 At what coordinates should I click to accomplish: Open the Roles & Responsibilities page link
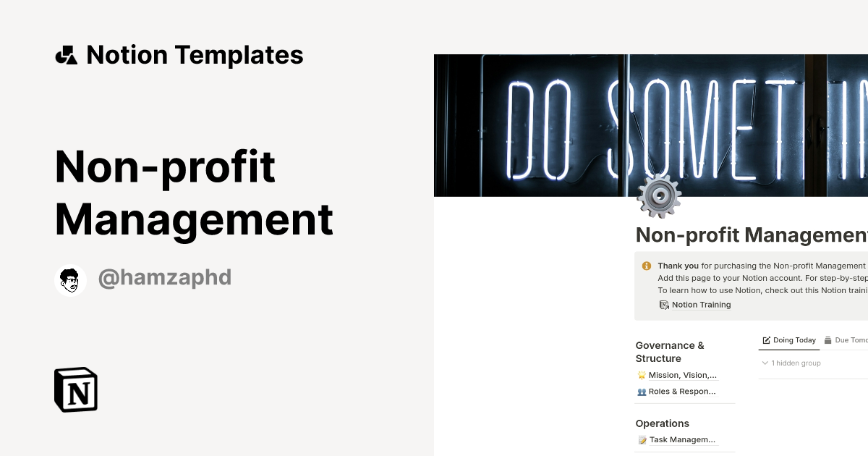[683, 392]
